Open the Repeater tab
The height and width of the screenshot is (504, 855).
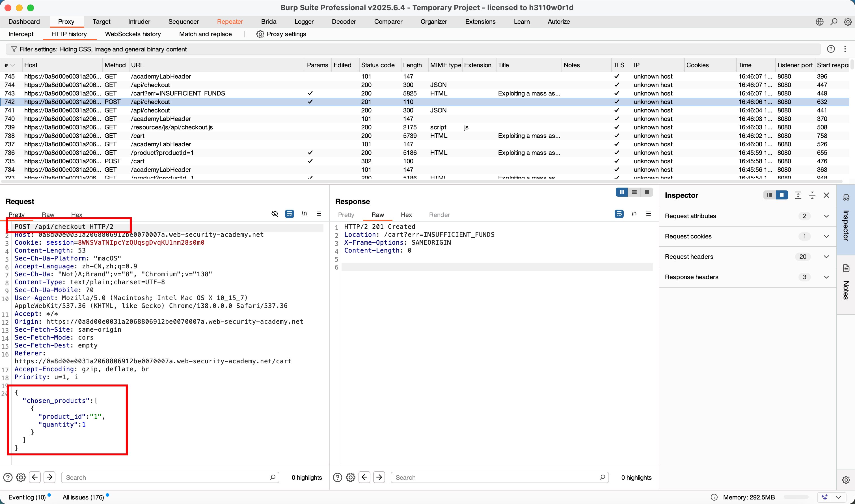(230, 22)
